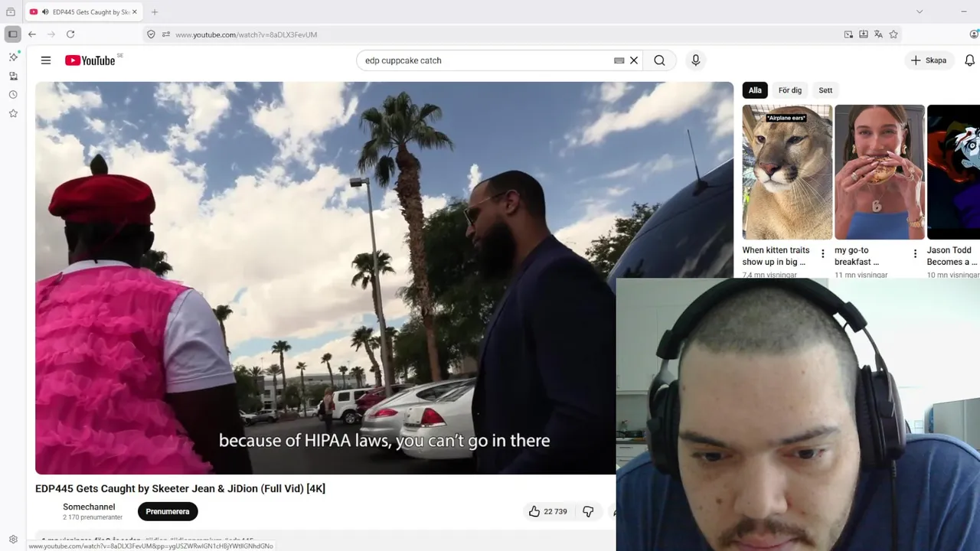Toggle the browser sidebar panel button
The height and width of the screenshot is (551, 980).
(12, 34)
